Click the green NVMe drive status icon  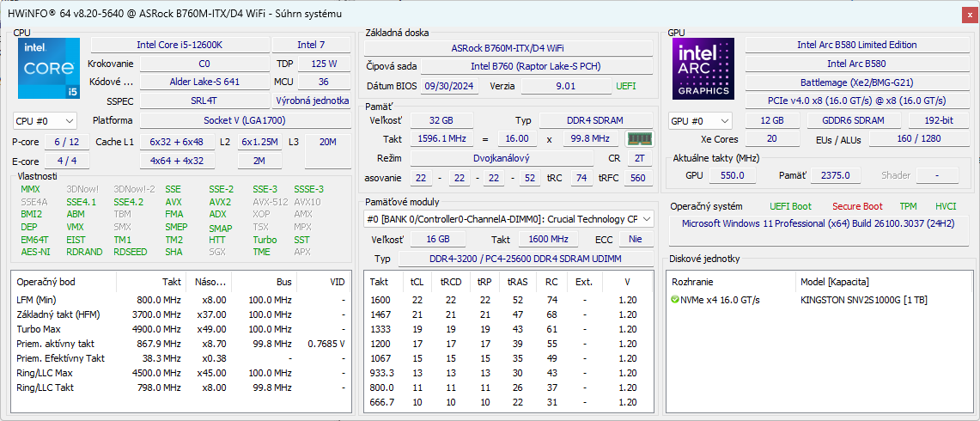click(675, 300)
